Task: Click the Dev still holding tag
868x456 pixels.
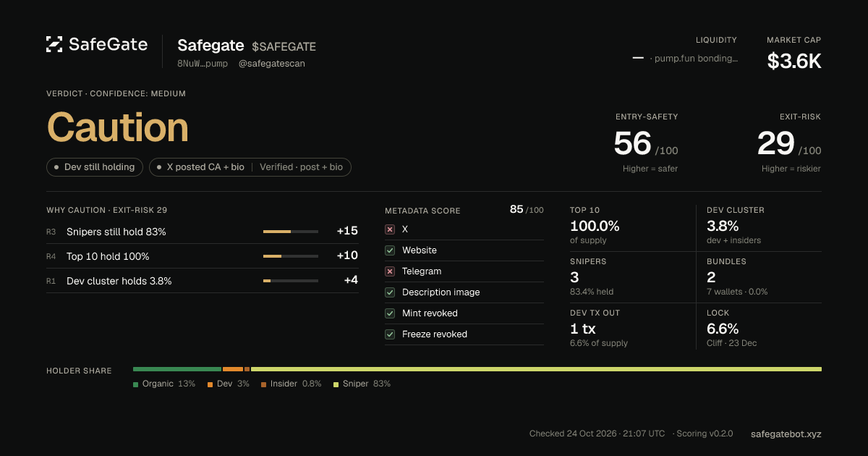Action: click(95, 167)
